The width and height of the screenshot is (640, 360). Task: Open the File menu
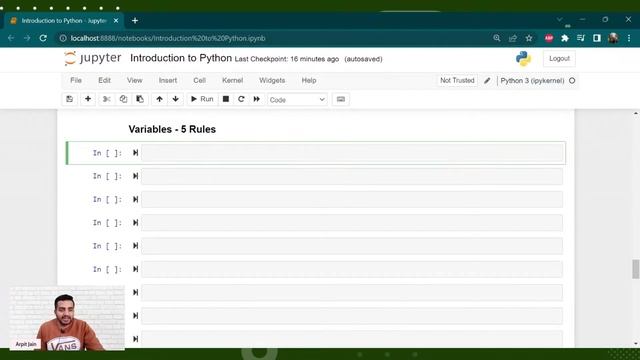(x=76, y=80)
